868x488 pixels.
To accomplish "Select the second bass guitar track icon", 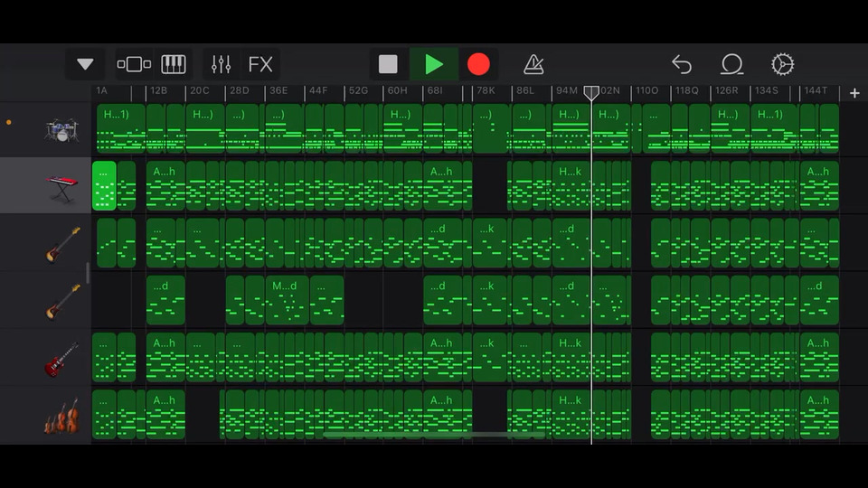I will [62, 302].
